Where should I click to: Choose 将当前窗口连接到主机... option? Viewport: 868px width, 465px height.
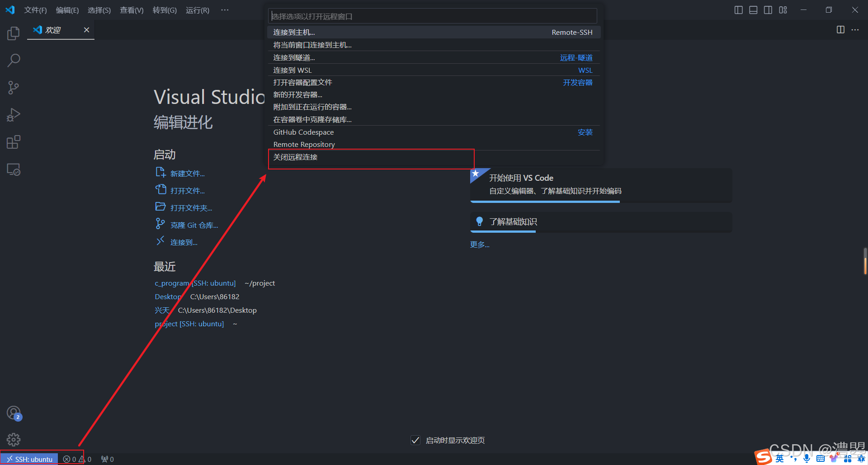[434, 45]
